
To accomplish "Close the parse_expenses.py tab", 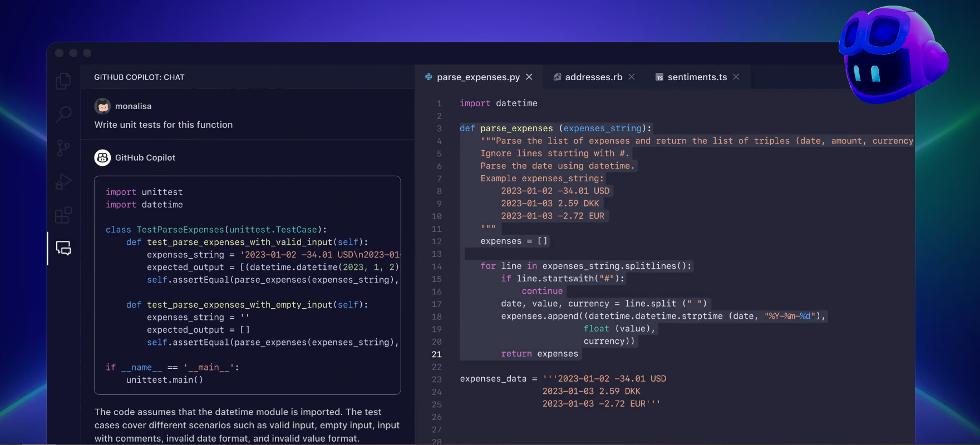I will pos(529,77).
